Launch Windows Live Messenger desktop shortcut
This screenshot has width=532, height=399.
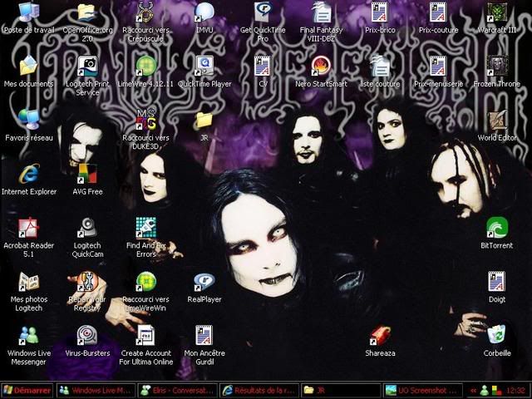click(x=29, y=335)
